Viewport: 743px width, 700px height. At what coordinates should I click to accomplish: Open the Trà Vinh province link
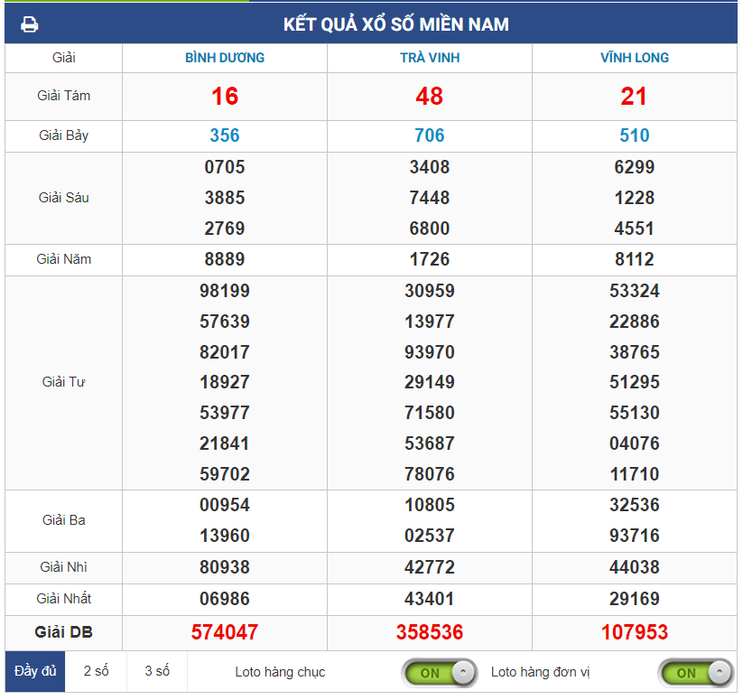point(430,58)
